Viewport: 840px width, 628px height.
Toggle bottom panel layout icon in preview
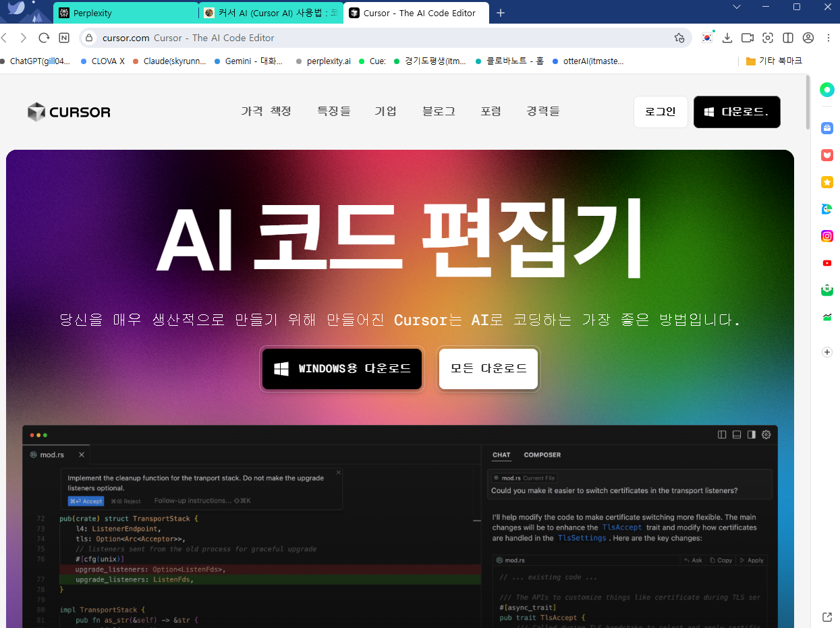pyautogui.click(x=737, y=434)
